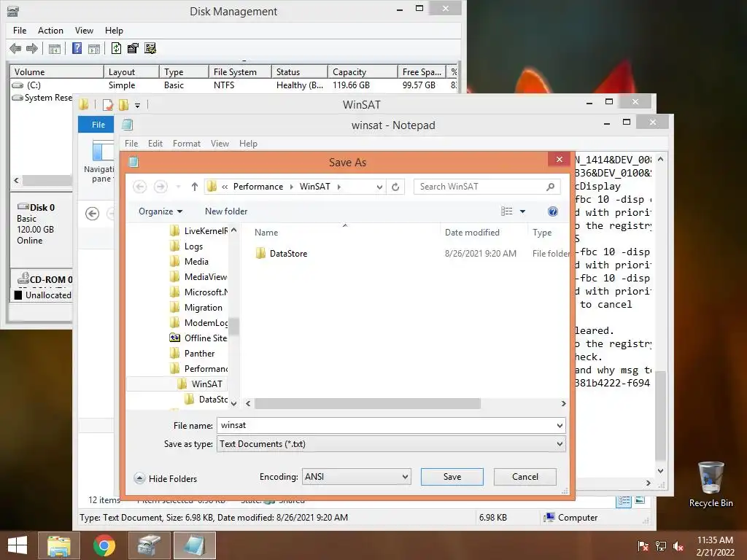The width and height of the screenshot is (747, 560).
Task: Switch to Notepad taskbar icon
Action: (x=194, y=545)
